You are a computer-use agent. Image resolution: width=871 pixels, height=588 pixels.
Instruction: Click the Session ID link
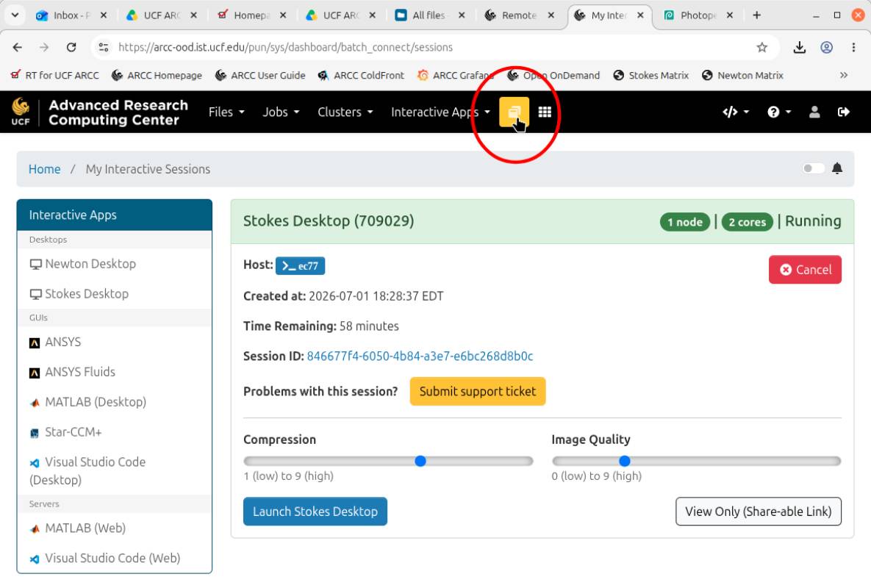coord(420,356)
